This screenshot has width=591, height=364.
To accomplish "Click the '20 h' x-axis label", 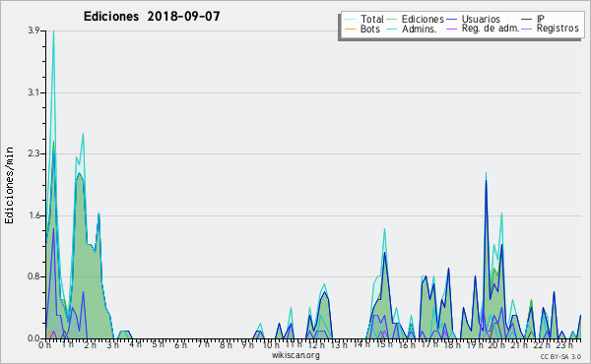I will tap(496, 344).
